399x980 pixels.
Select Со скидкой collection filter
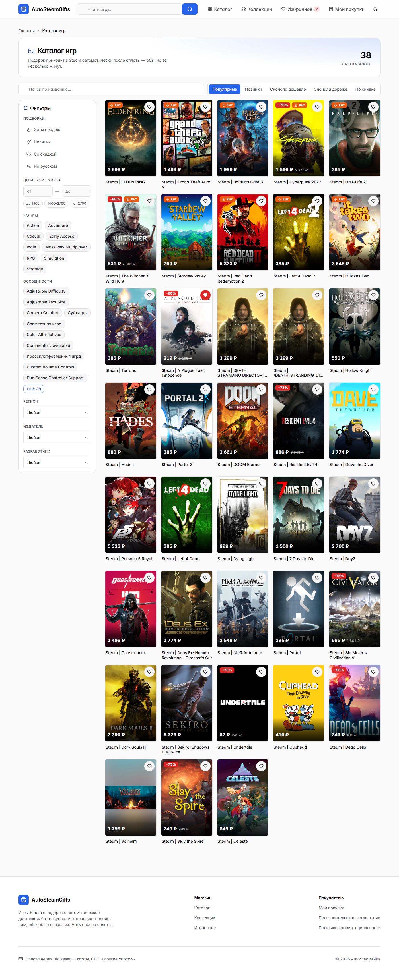57,154
